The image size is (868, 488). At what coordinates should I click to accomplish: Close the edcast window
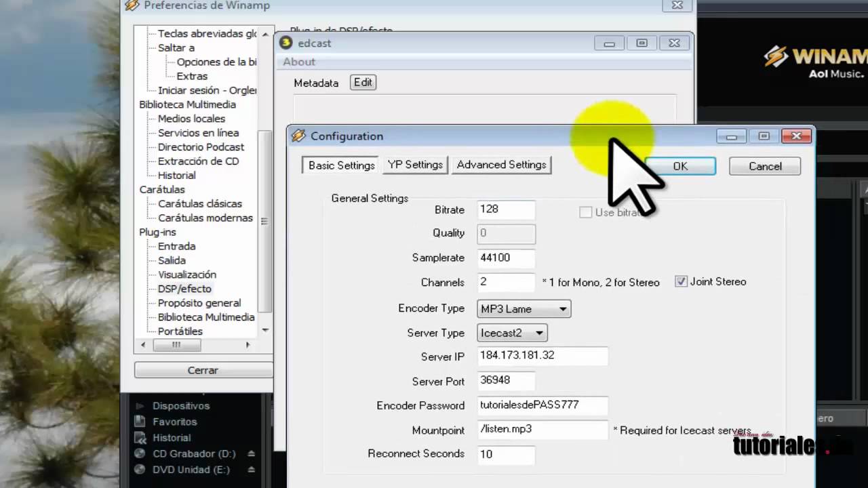[x=674, y=43]
